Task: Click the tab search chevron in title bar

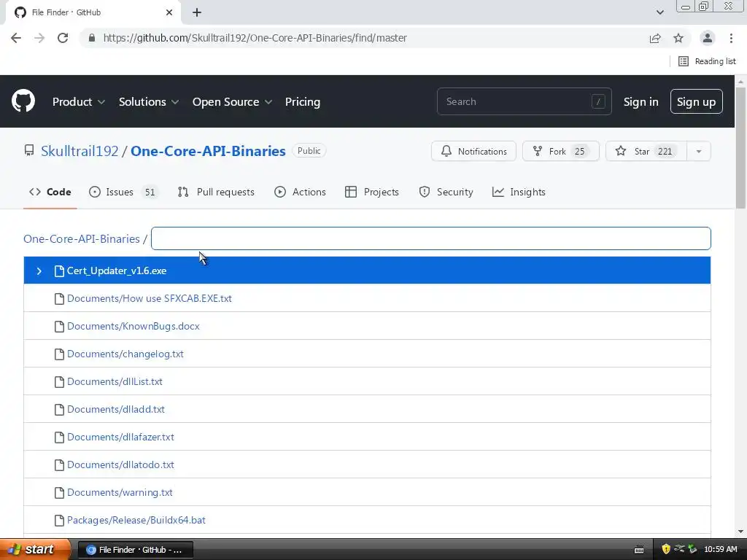Action: tap(659, 12)
